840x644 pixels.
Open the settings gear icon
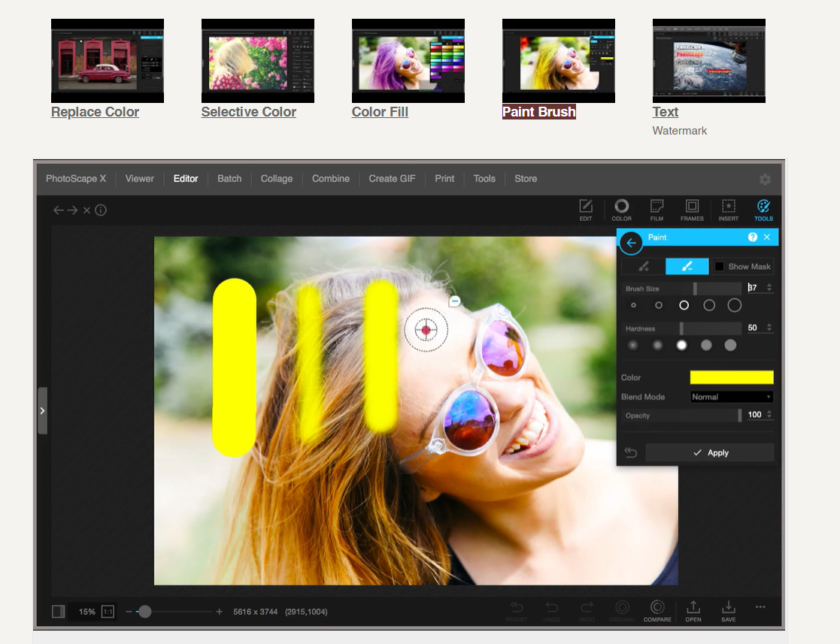765,180
